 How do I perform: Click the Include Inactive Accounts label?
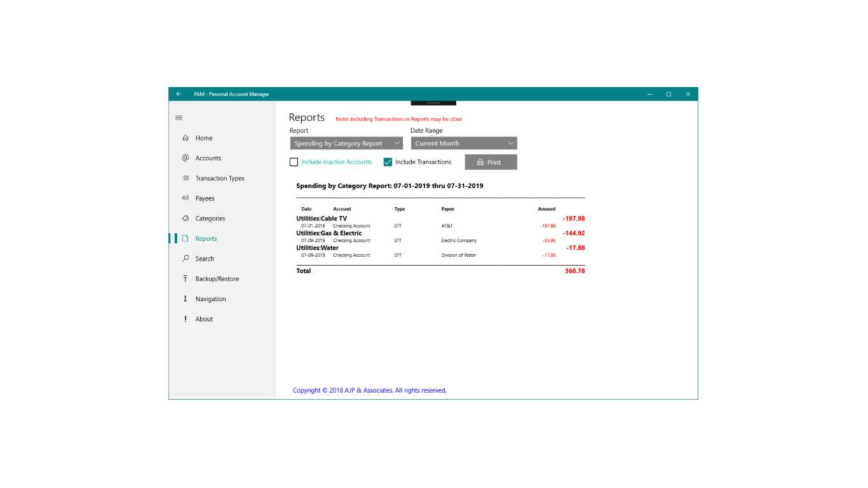tap(336, 162)
